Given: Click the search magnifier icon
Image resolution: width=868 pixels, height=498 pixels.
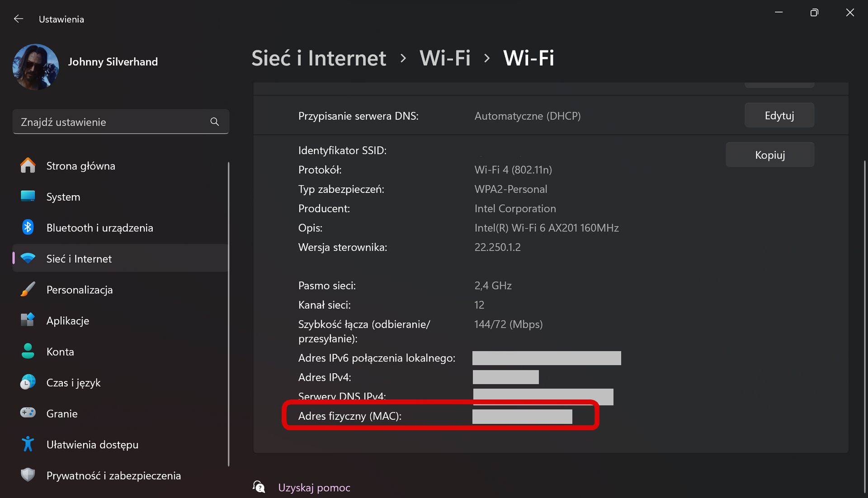Looking at the screenshot, I should coord(215,122).
